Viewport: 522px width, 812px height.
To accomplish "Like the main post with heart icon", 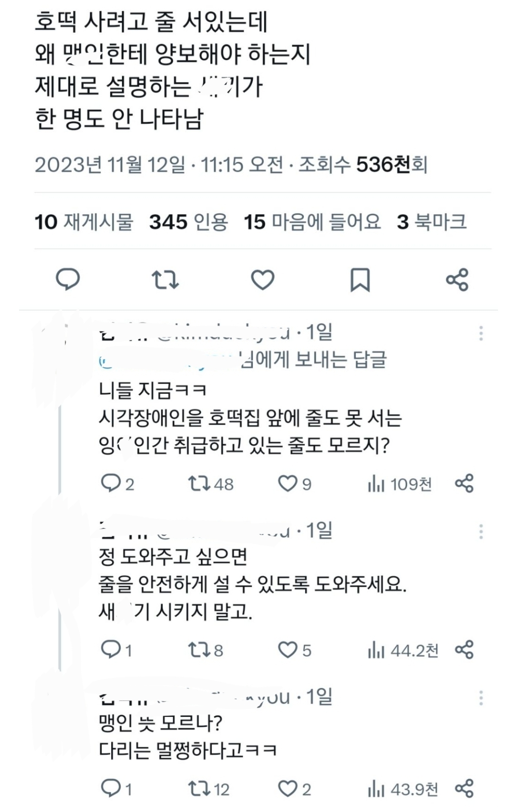I will (262, 280).
